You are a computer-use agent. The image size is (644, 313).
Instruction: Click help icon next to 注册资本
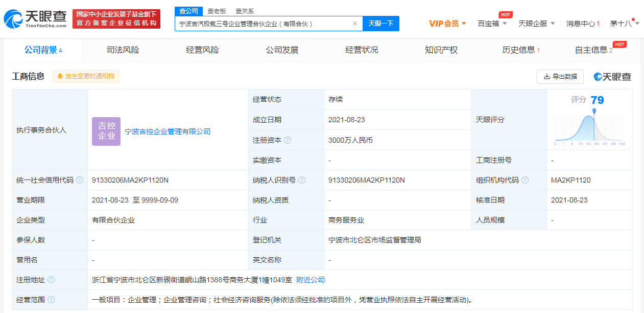click(288, 140)
